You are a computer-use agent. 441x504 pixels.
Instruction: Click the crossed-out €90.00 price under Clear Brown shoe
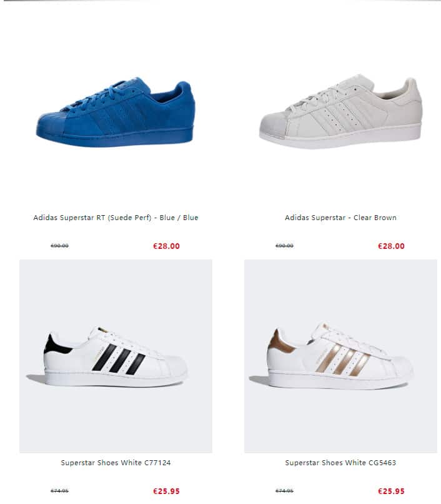284,246
